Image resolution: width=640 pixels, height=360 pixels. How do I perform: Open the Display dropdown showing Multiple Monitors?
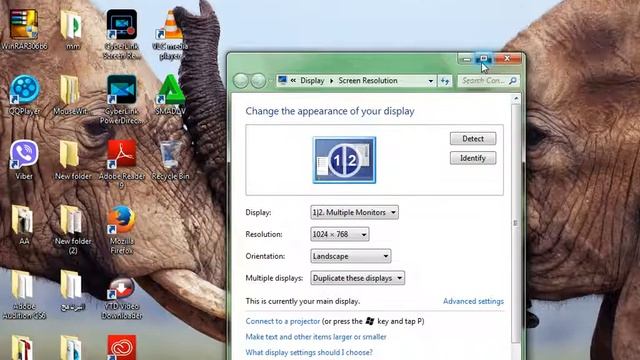coord(354,212)
